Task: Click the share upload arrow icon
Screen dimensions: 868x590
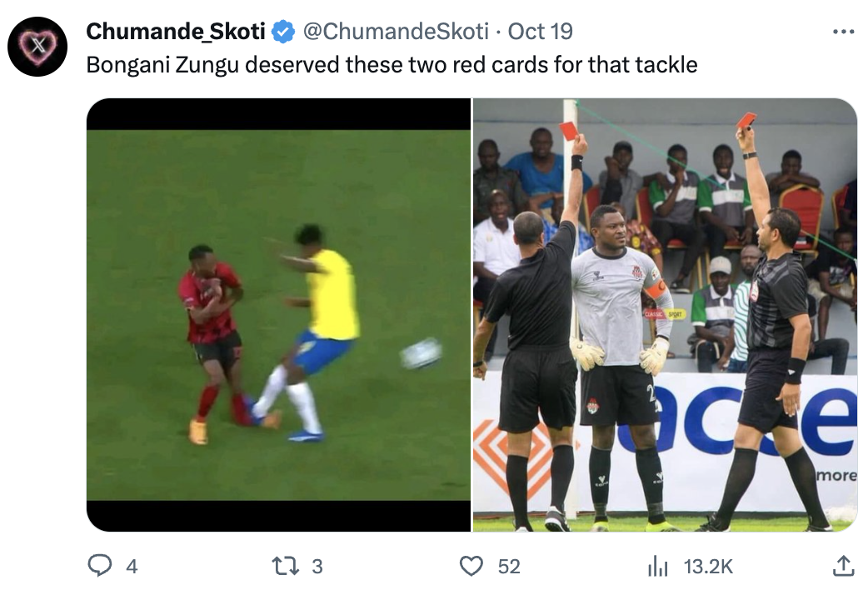Action: pos(843,566)
